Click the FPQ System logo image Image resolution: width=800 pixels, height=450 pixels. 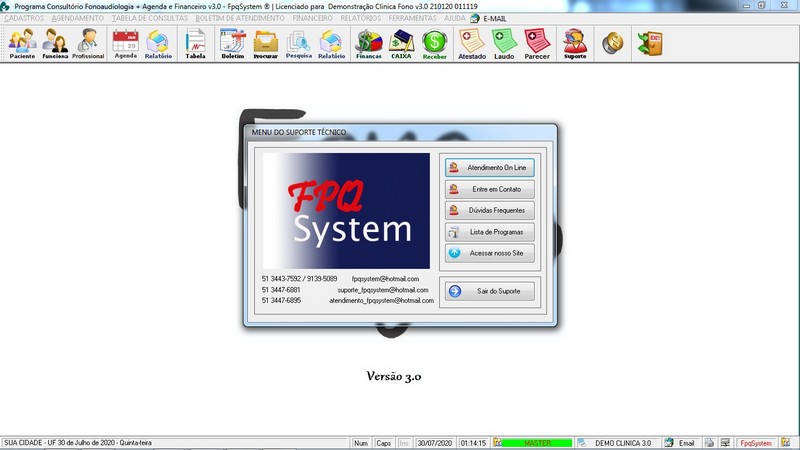point(346,211)
